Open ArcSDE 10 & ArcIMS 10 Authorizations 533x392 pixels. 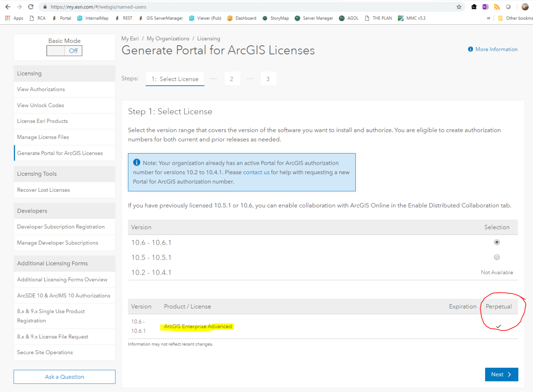64,295
